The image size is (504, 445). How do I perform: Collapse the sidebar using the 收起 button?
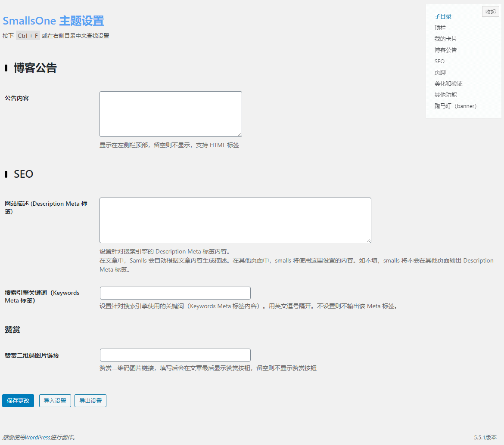[490, 12]
